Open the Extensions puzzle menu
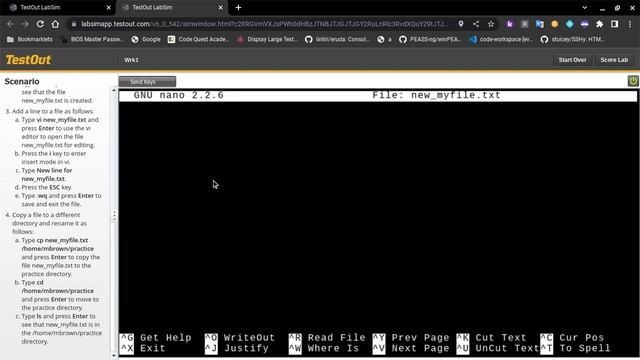This screenshot has width=640, height=360. click(x=599, y=24)
